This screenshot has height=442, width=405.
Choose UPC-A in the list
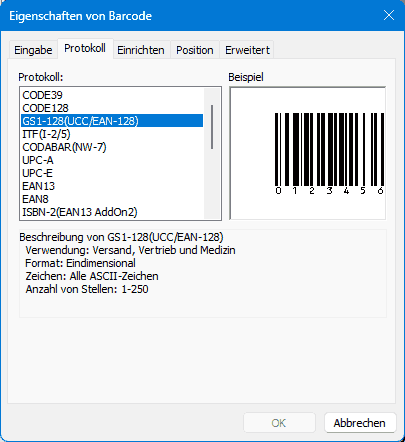pos(112,160)
